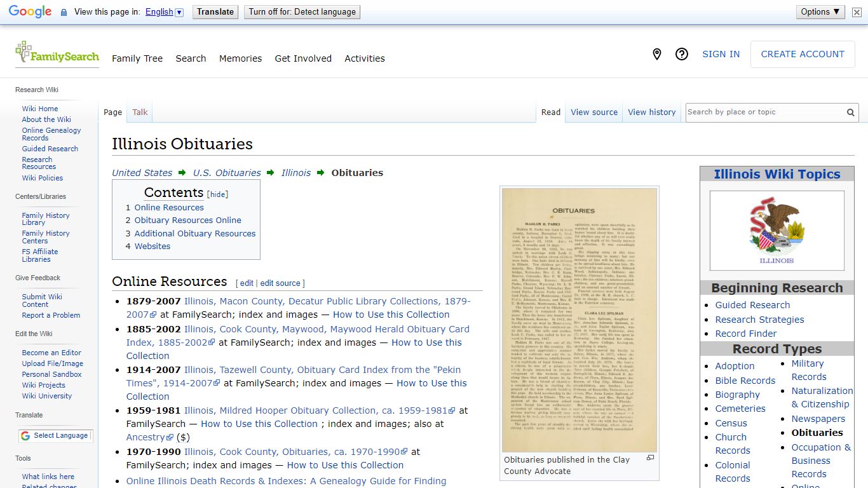Click the Illinois state seal image

point(776,230)
